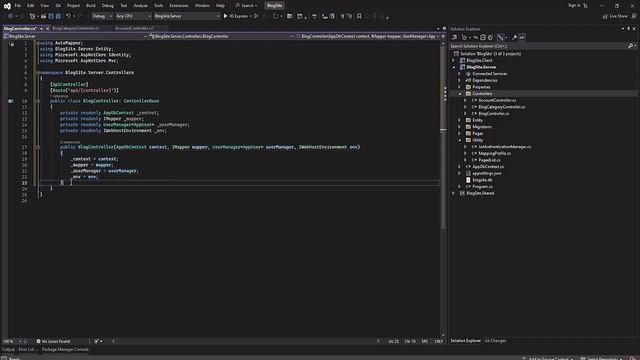
Task: Click Solution Explorer home view icon
Action: point(454,37)
